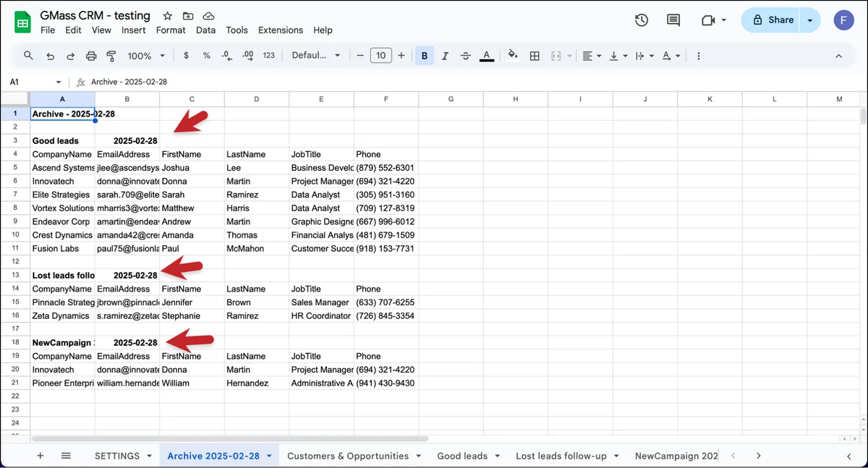This screenshot has width=868, height=468.
Task: Open the Name box dropdown arrow
Action: (59, 82)
